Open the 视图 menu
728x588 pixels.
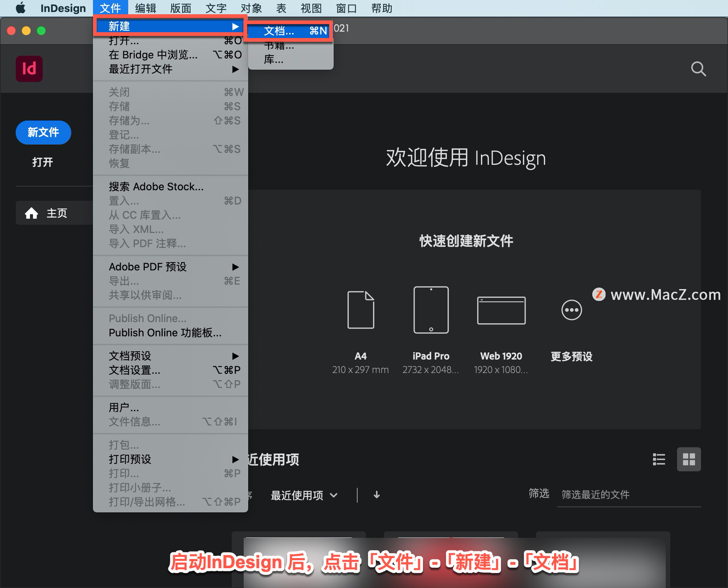point(311,8)
